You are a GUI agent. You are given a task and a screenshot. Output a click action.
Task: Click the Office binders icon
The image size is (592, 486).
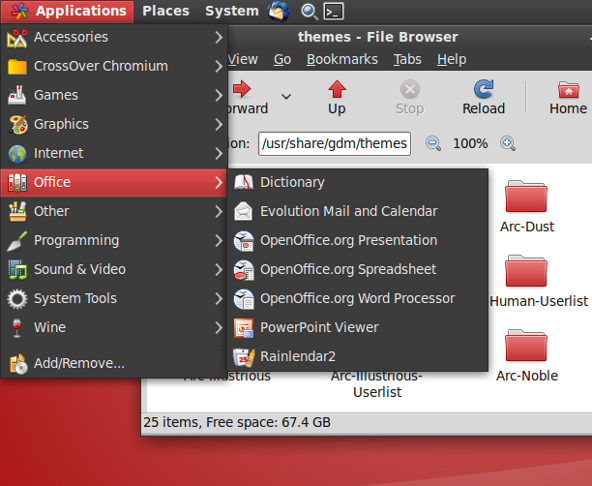17,183
